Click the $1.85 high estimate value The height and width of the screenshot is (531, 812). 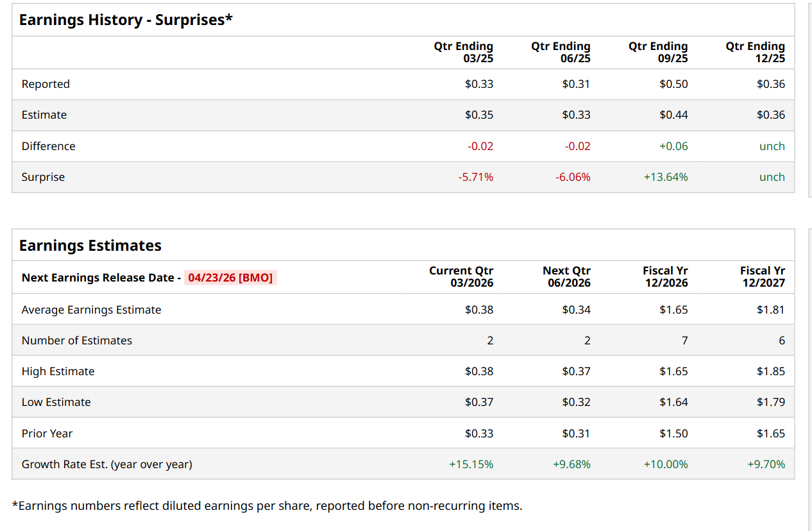click(770, 371)
